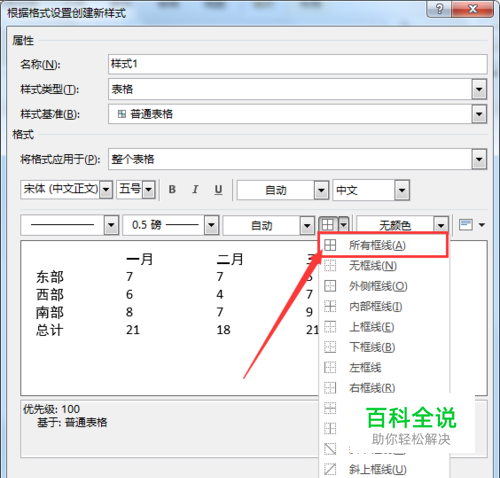Click the inside borders icon in menu
The height and width of the screenshot is (478, 500).
coord(330,306)
